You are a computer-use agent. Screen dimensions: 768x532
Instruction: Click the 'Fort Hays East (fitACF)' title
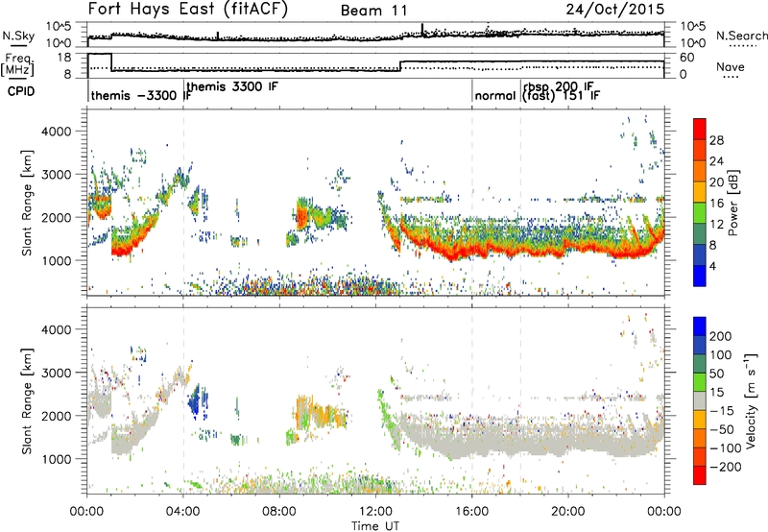pyautogui.click(x=188, y=9)
